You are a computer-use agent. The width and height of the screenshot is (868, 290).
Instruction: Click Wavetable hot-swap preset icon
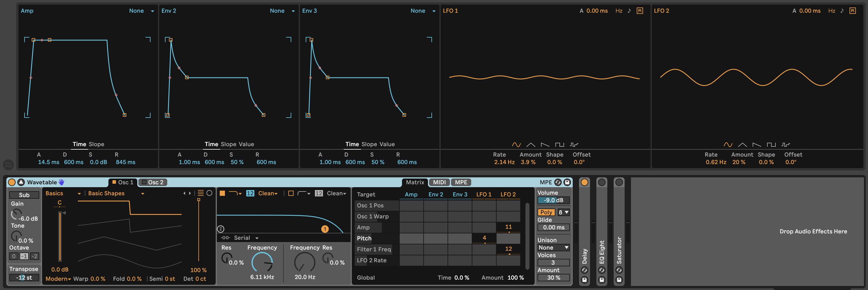558,182
